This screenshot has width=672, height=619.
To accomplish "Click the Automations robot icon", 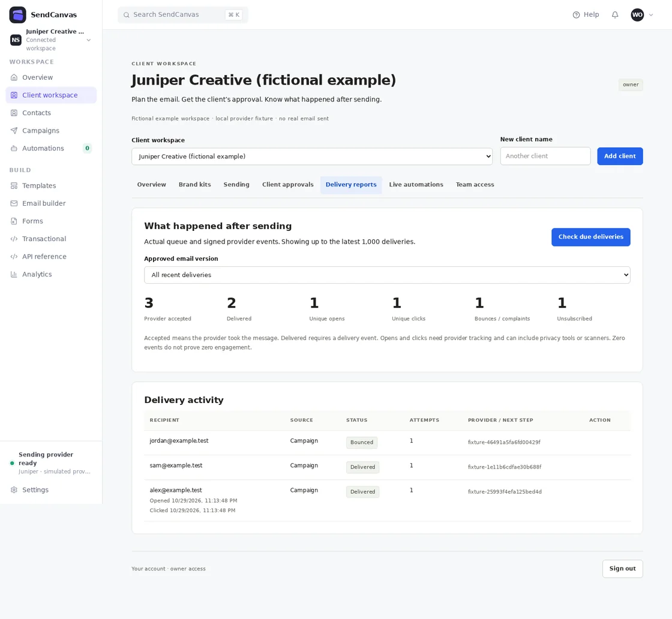I will coord(14,148).
